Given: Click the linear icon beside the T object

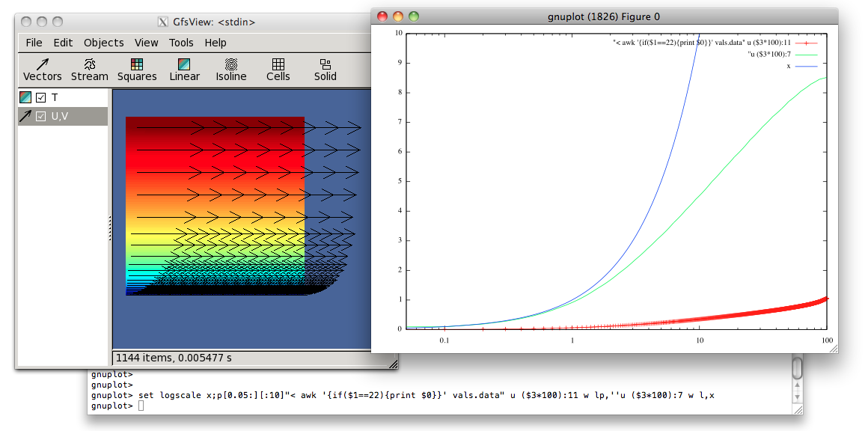Looking at the screenshot, I should point(25,98).
